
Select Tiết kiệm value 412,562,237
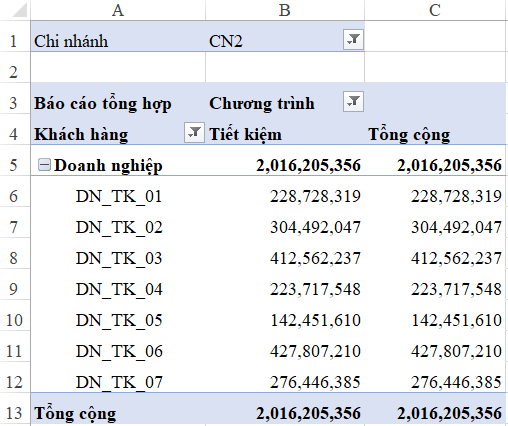pos(285,258)
